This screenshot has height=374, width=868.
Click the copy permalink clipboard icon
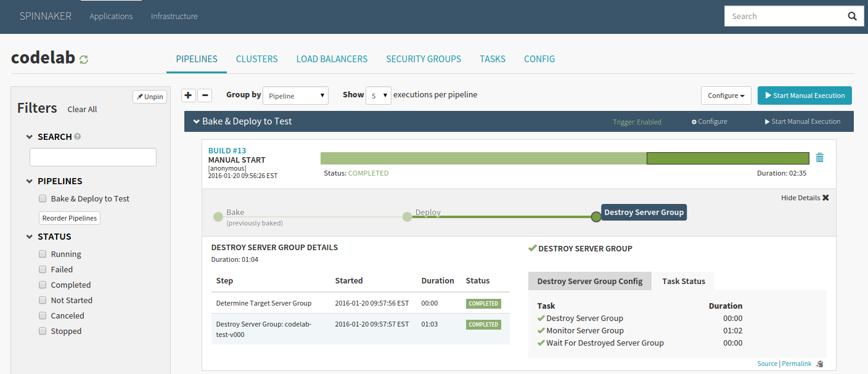coord(819,364)
